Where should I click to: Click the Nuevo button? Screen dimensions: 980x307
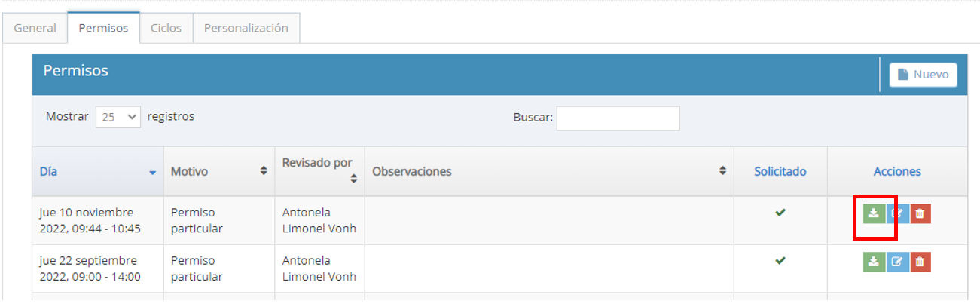923,75
